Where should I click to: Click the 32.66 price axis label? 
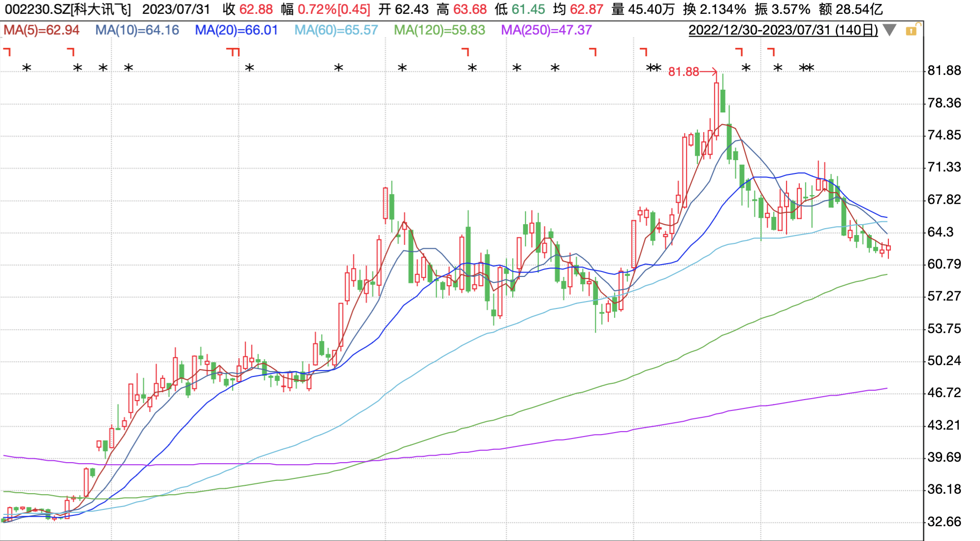coord(944,521)
